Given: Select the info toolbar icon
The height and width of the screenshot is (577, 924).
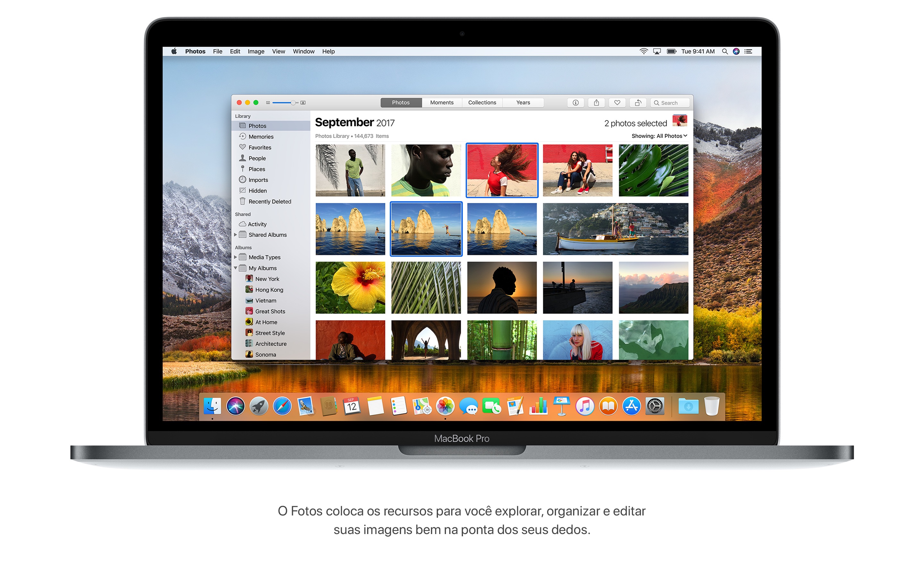Looking at the screenshot, I should point(573,102).
